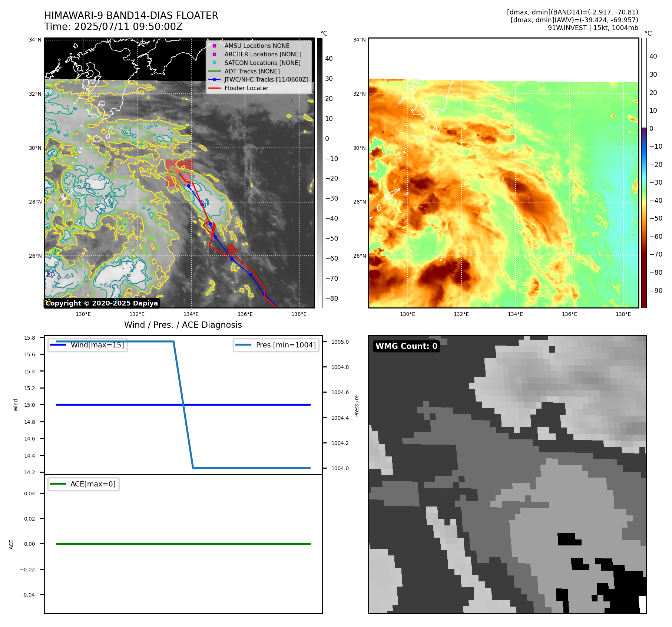Click the −80 tick on the left colorbar
This screenshot has height=627, width=672.
(332, 298)
